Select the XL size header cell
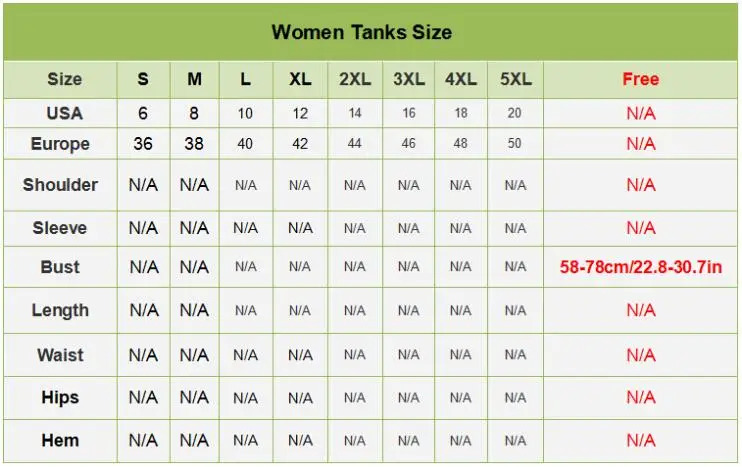This screenshot has width=742, height=467. [300, 79]
